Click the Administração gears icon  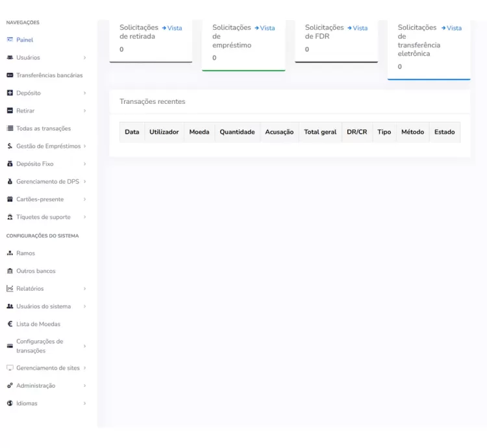pyautogui.click(x=10, y=386)
